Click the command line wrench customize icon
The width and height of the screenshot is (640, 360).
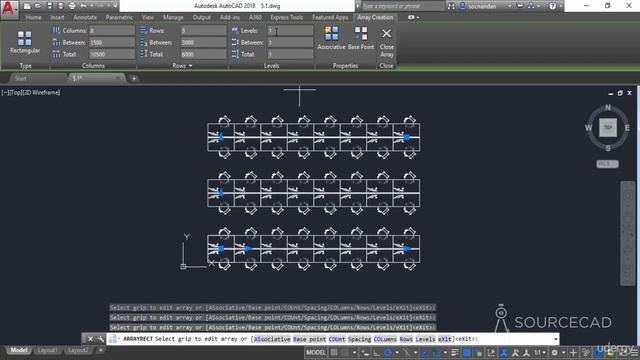click(101, 339)
